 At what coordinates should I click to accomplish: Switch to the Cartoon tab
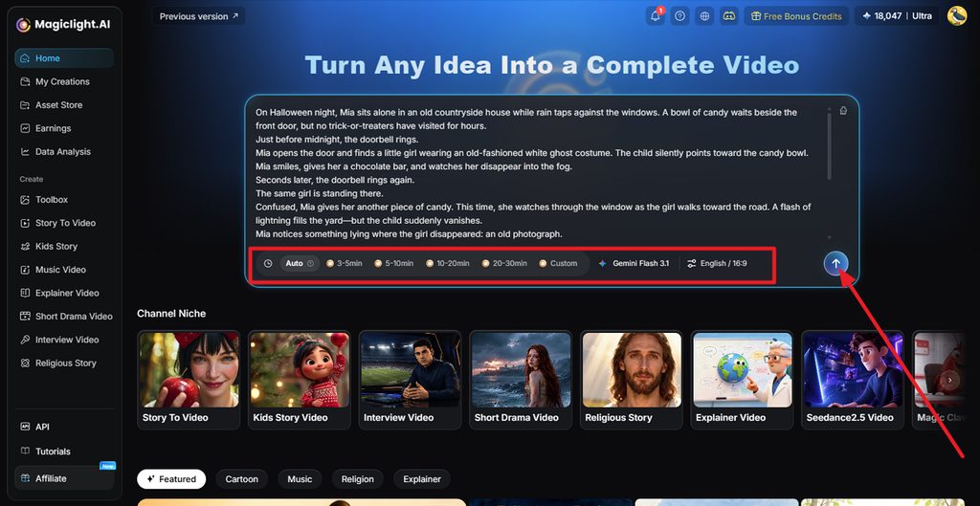tap(242, 479)
